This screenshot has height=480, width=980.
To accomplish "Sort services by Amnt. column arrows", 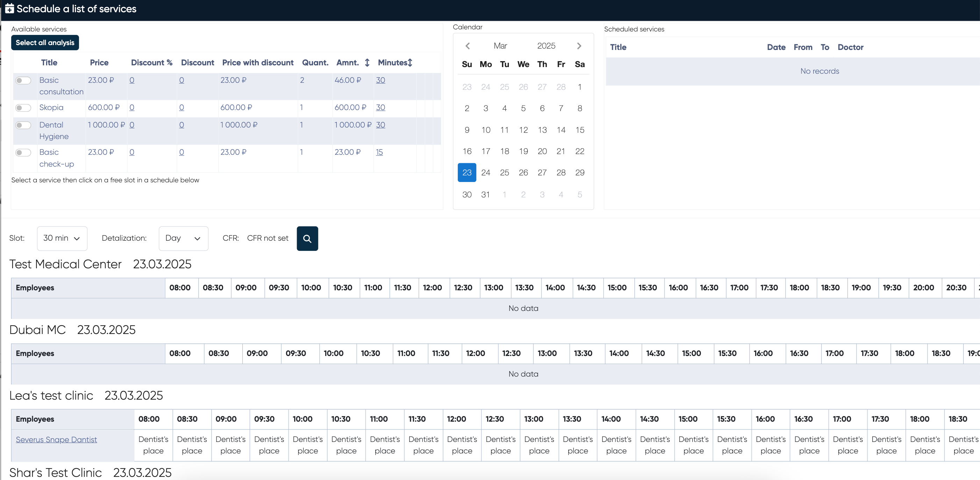I will [367, 63].
